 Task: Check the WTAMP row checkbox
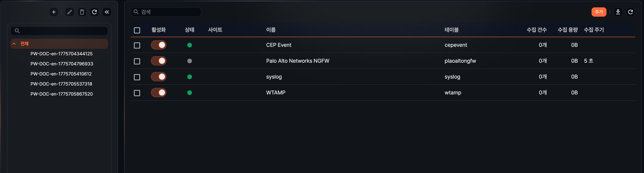(x=137, y=93)
